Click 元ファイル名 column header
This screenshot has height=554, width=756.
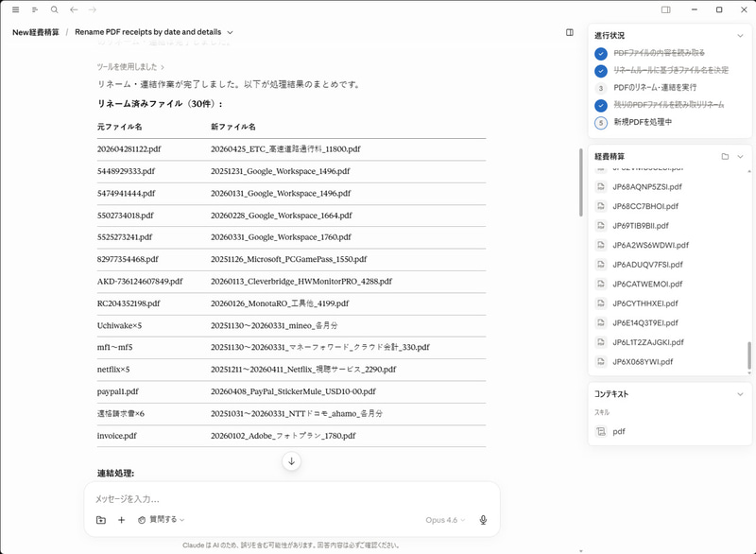click(x=119, y=127)
